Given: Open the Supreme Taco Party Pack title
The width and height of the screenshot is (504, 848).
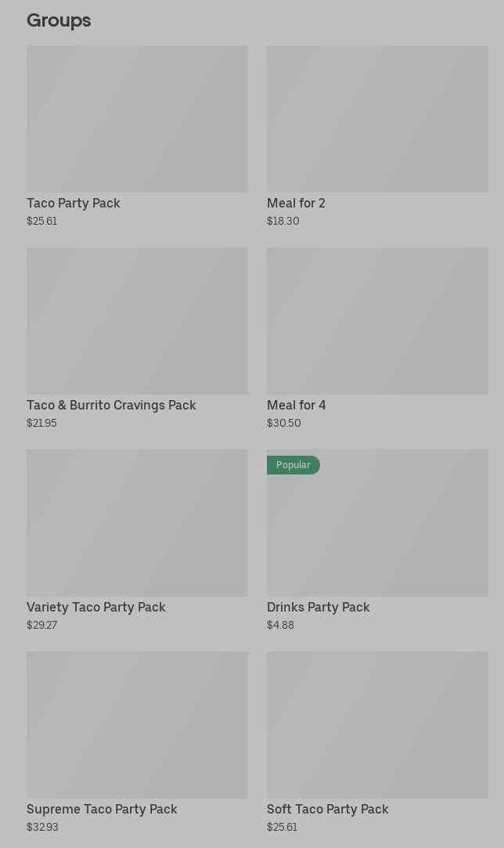Looking at the screenshot, I should click(102, 810).
